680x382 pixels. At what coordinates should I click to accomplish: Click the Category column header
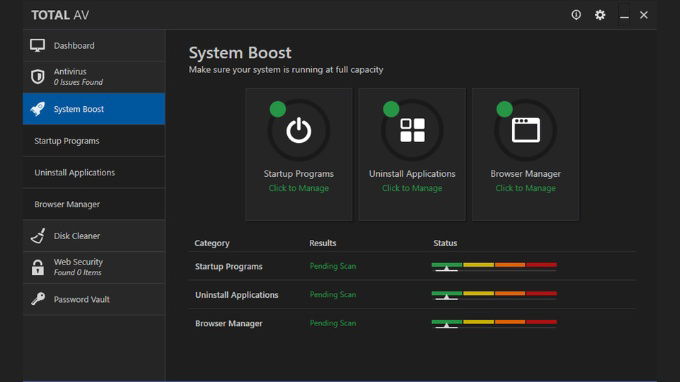(x=212, y=243)
